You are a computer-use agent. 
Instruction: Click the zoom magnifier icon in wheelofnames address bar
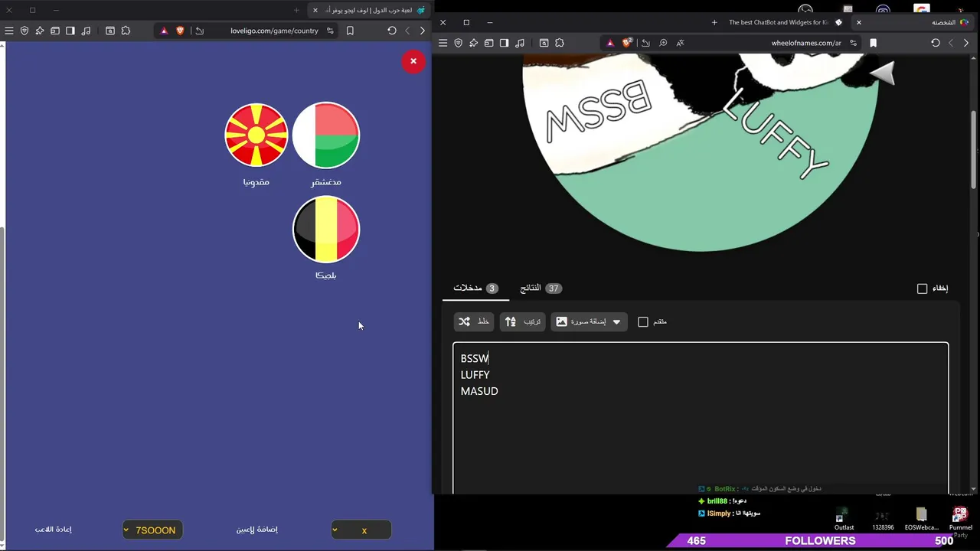coord(663,43)
